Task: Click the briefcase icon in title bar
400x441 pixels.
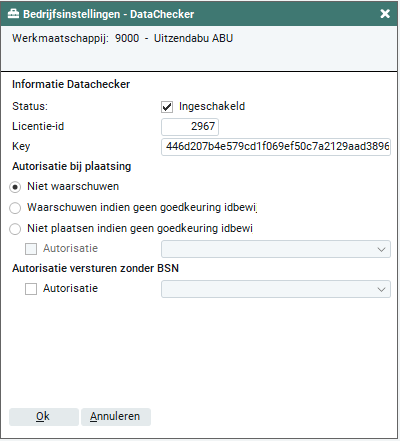Action: (x=13, y=14)
